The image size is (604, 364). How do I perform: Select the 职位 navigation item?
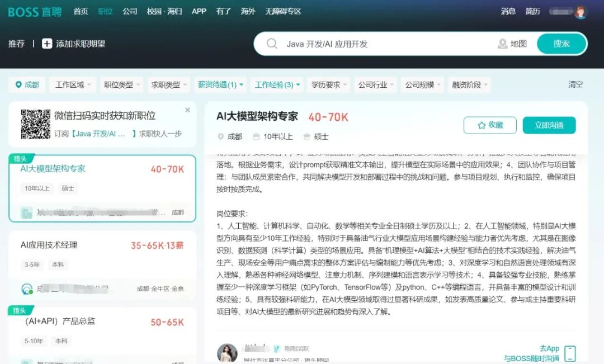click(105, 12)
